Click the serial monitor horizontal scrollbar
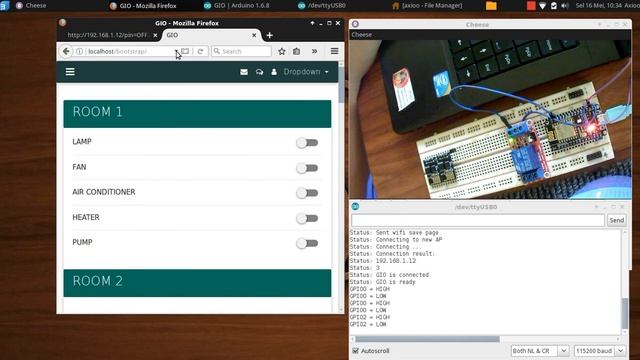640x360 pixels. (427, 339)
